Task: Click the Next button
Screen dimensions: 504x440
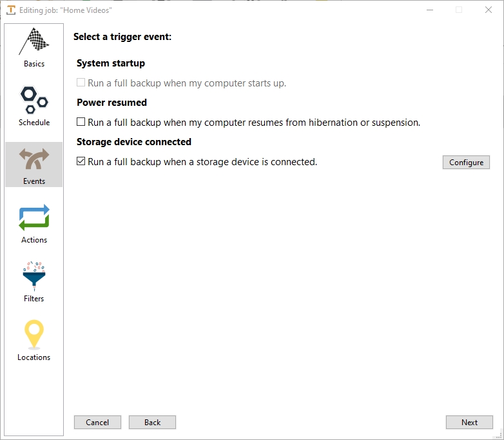Action: 469,423
